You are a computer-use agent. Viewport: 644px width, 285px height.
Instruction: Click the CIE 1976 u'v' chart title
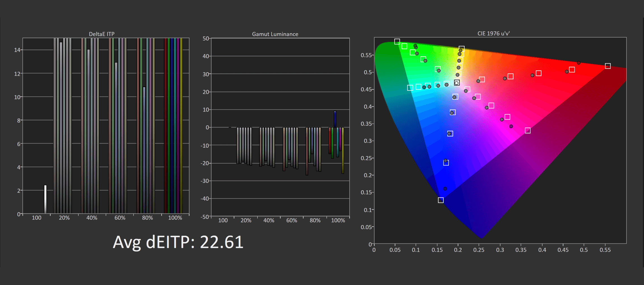(493, 33)
